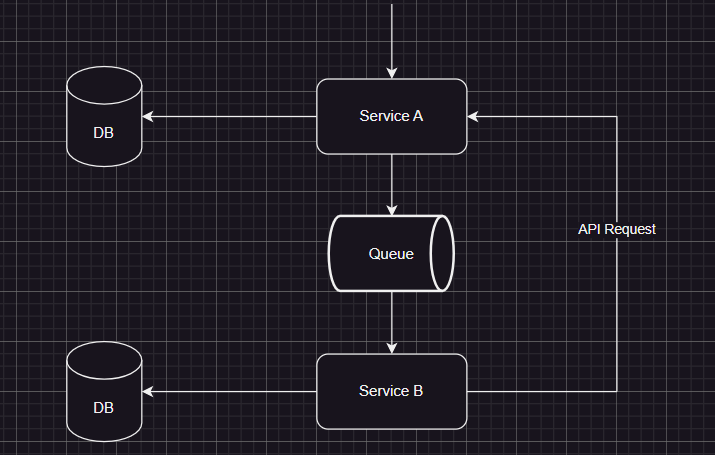
Task: Click the arrowhead entering Service A's right side
Action: 474,117
